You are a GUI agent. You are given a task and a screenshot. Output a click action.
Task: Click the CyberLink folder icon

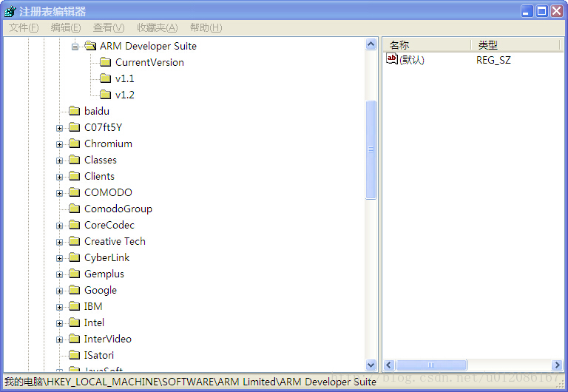pos(74,257)
